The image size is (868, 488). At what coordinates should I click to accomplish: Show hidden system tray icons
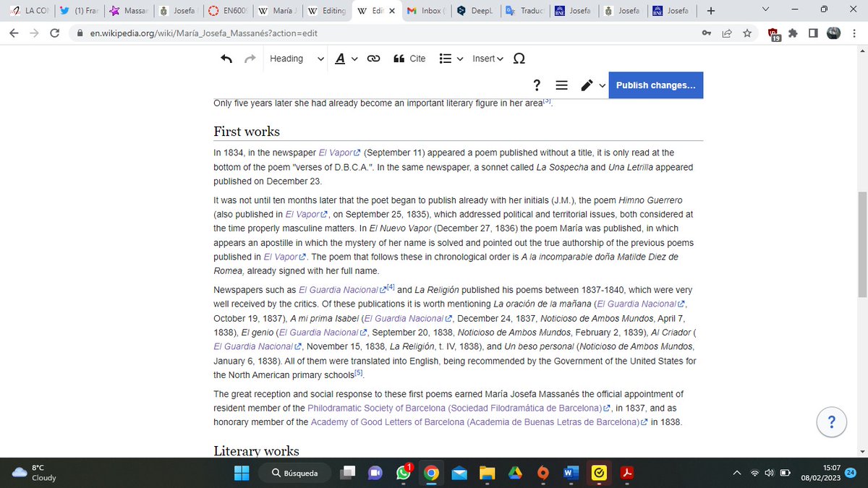736,473
